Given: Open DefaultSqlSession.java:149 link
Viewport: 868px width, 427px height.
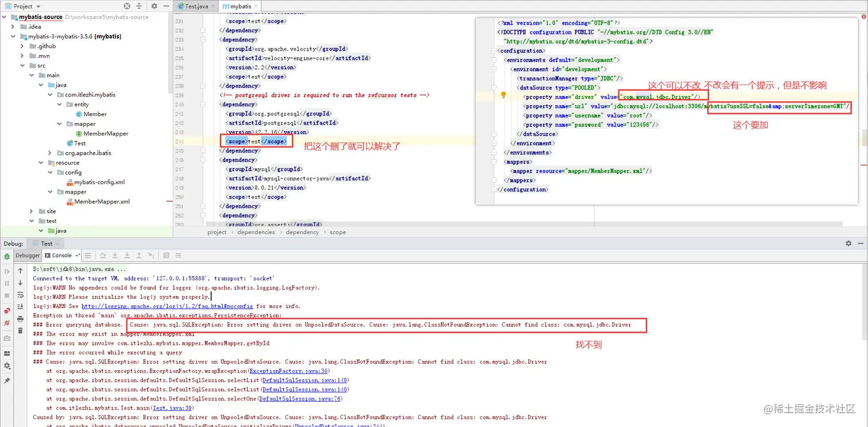Looking at the screenshot, I should tap(304, 380).
